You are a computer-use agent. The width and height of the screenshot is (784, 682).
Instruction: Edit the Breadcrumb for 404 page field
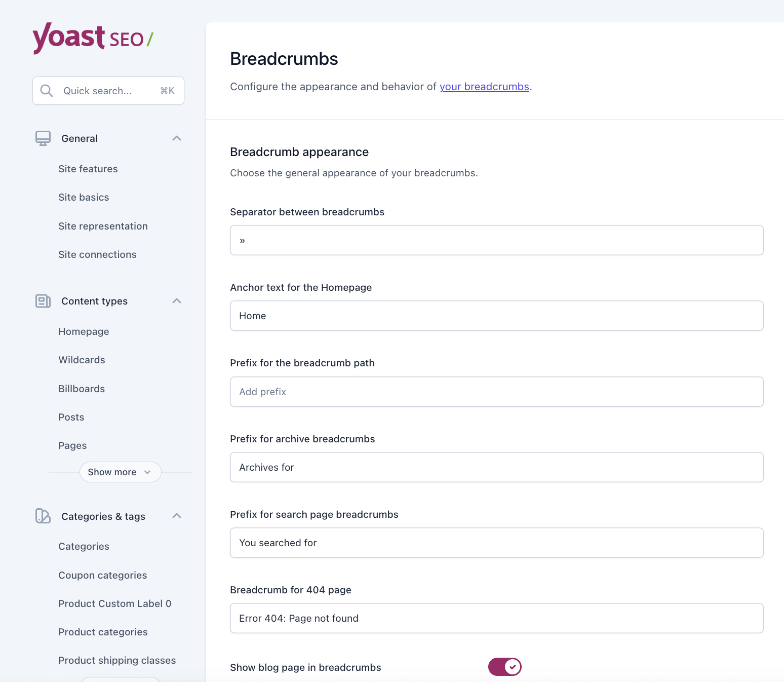coord(496,618)
